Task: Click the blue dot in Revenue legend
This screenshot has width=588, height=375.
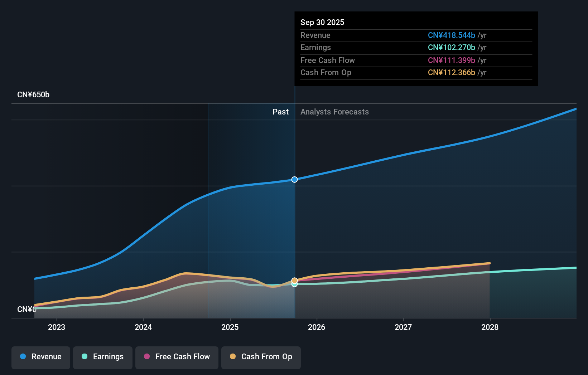Action: [23, 356]
